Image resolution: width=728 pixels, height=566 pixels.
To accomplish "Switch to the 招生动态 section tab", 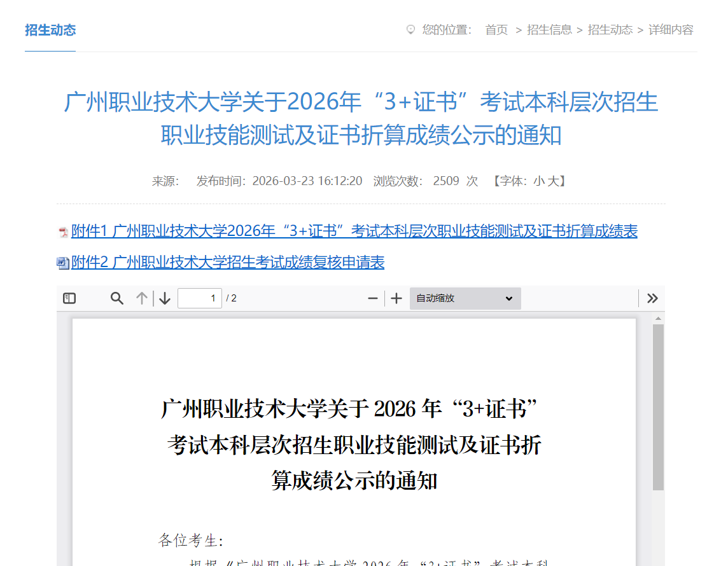I will [50, 30].
